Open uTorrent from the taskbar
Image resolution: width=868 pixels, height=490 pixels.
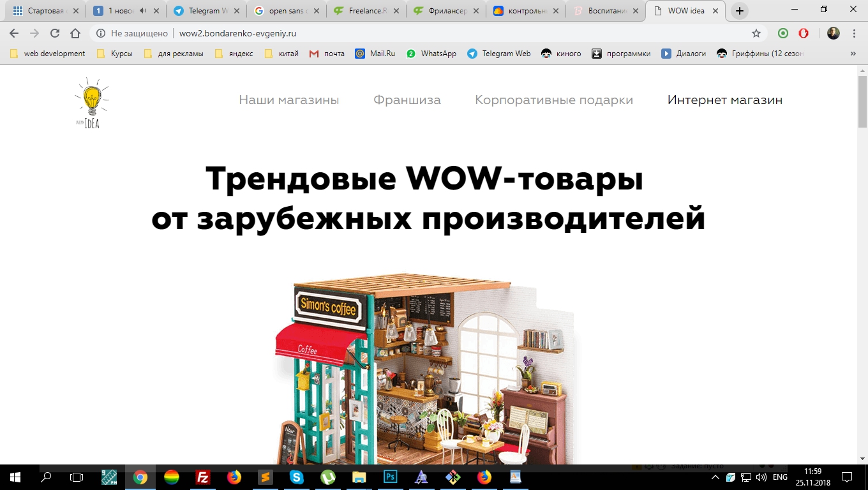coord(327,477)
